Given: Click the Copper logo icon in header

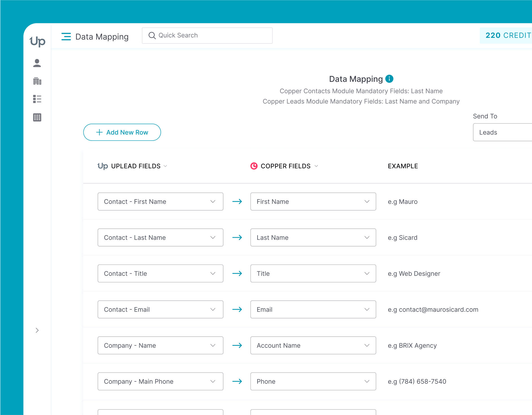Looking at the screenshot, I should tap(254, 166).
